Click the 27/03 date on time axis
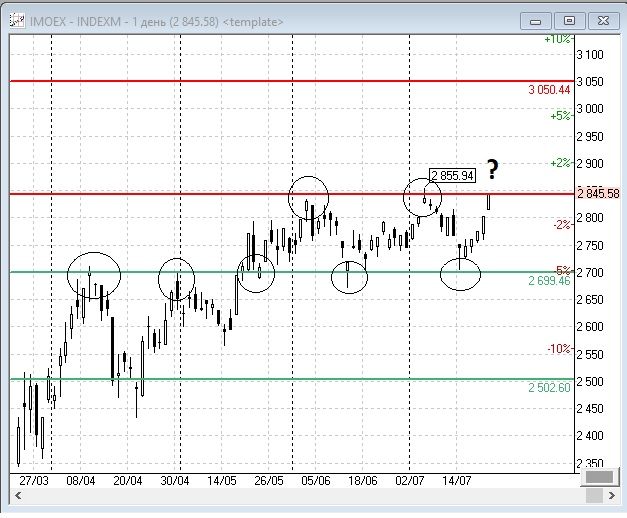627x518 pixels. click(x=35, y=480)
